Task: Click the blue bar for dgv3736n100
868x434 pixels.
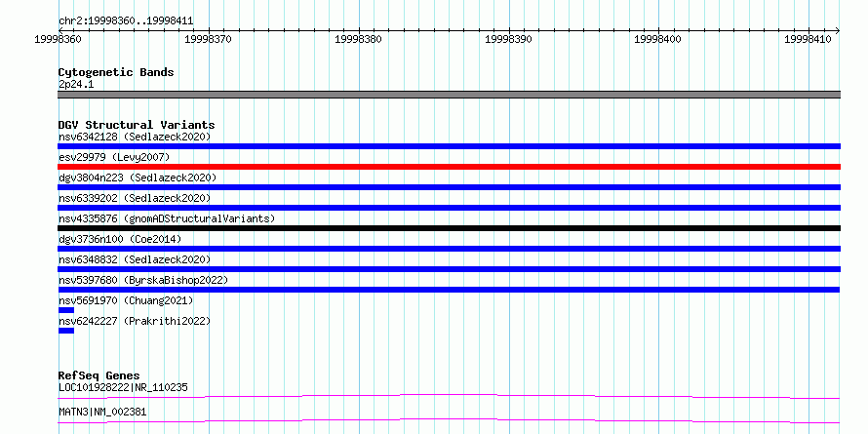Action: pos(449,249)
